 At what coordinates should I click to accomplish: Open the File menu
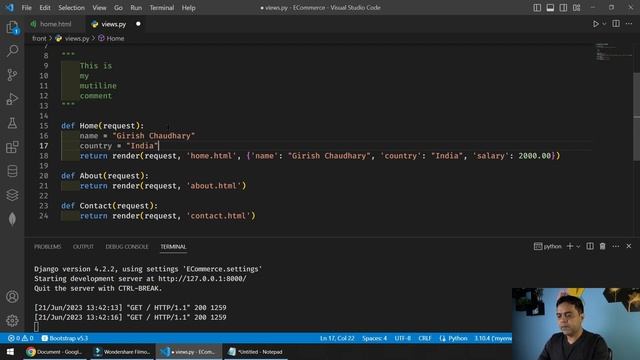(27, 8)
